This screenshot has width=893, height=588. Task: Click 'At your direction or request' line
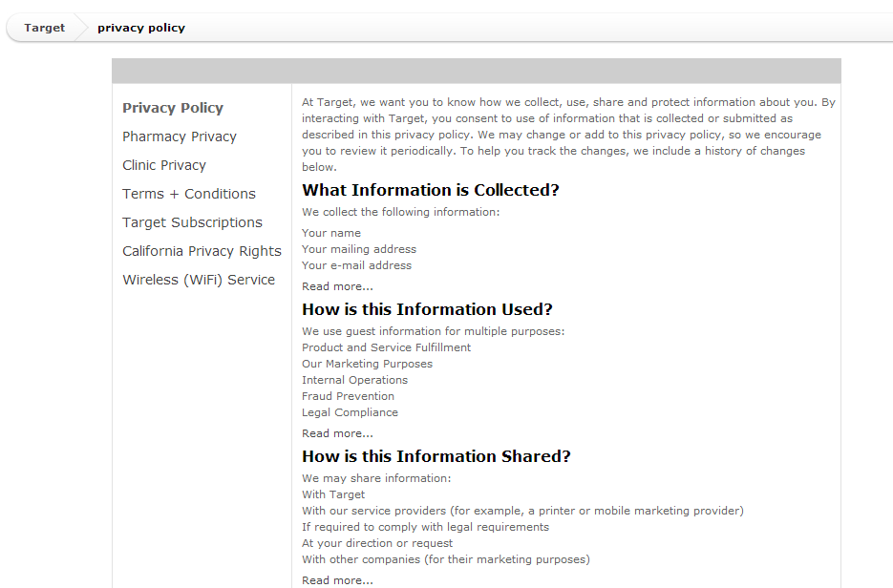click(377, 543)
